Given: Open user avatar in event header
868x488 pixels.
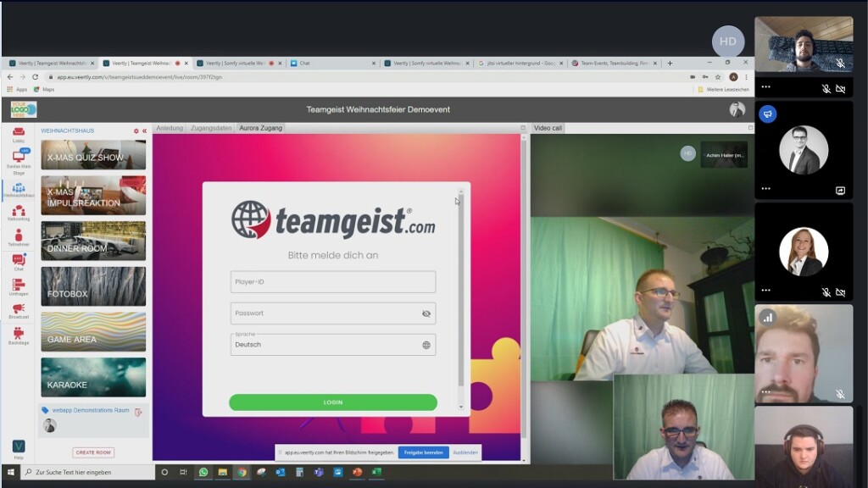Looking at the screenshot, I should point(737,109).
